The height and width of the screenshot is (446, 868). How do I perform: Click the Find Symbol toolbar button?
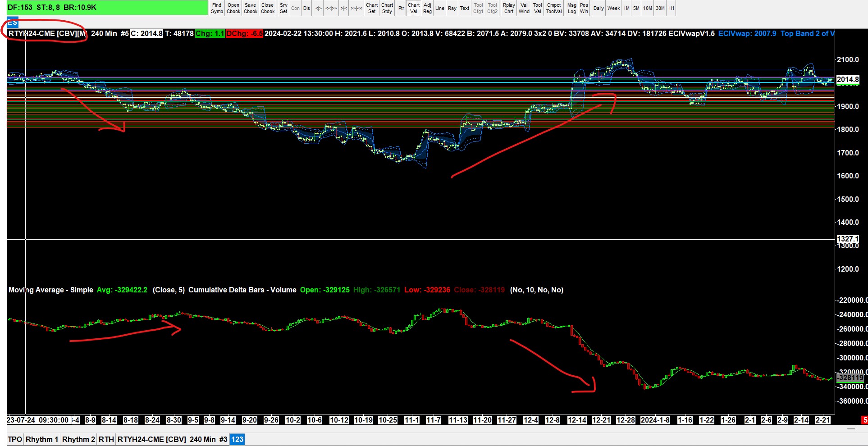tap(217, 8)
